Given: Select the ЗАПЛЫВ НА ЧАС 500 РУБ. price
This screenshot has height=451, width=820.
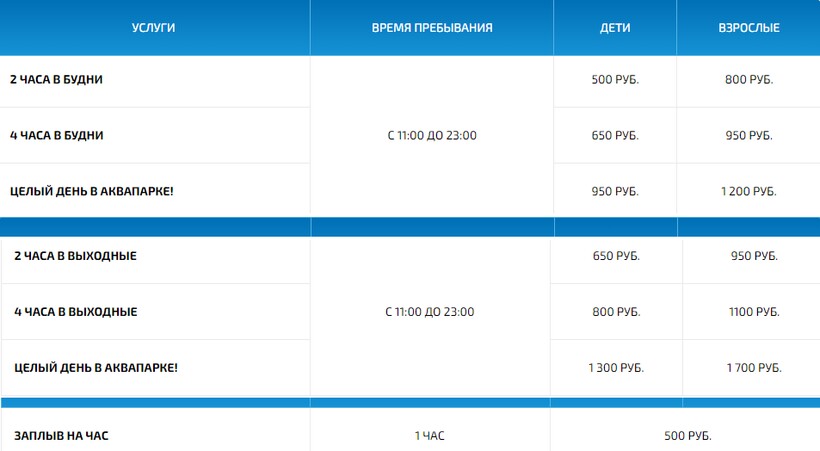Looking at the screenshot, I should (x=688, y=437).
